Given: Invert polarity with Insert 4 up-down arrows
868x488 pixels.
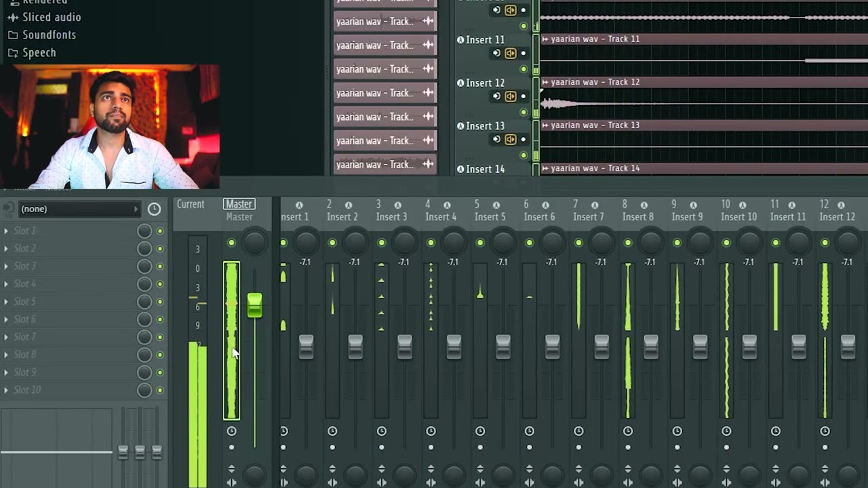Looking at the screenshot, I should coord(431,469).
